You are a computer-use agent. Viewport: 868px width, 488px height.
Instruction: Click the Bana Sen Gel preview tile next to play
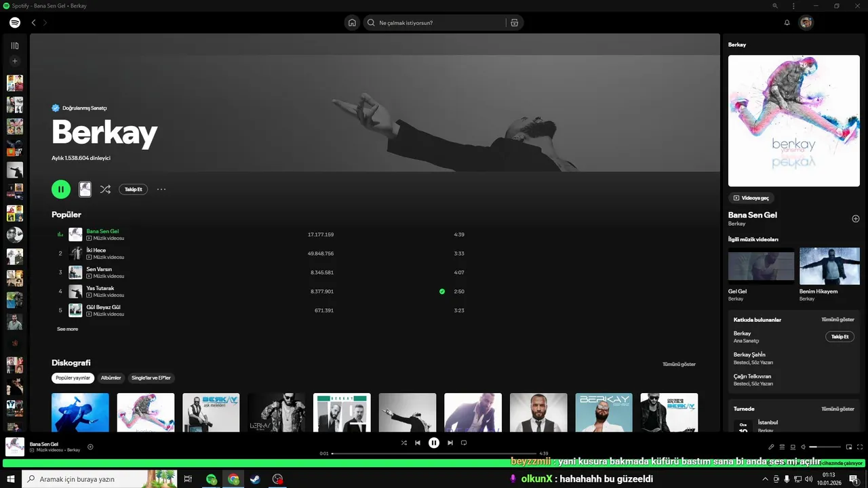85,189
